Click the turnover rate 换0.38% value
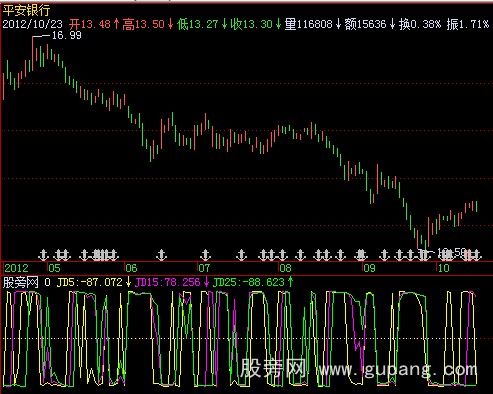The image size is (493, 394). coord(420,24)
